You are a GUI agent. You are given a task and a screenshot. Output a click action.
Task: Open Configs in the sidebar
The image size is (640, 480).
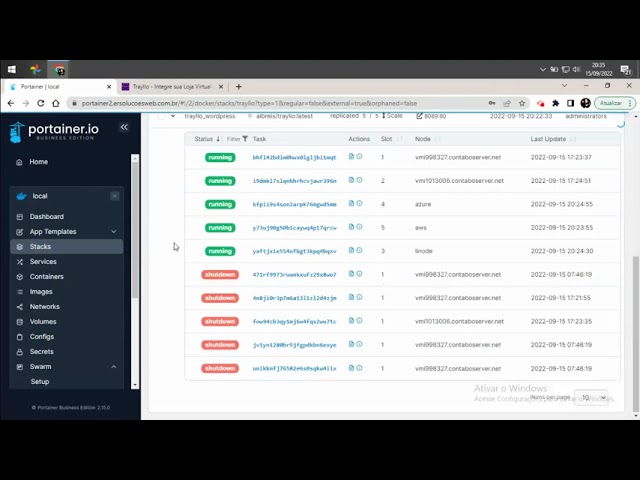click(x=42, y=337)
